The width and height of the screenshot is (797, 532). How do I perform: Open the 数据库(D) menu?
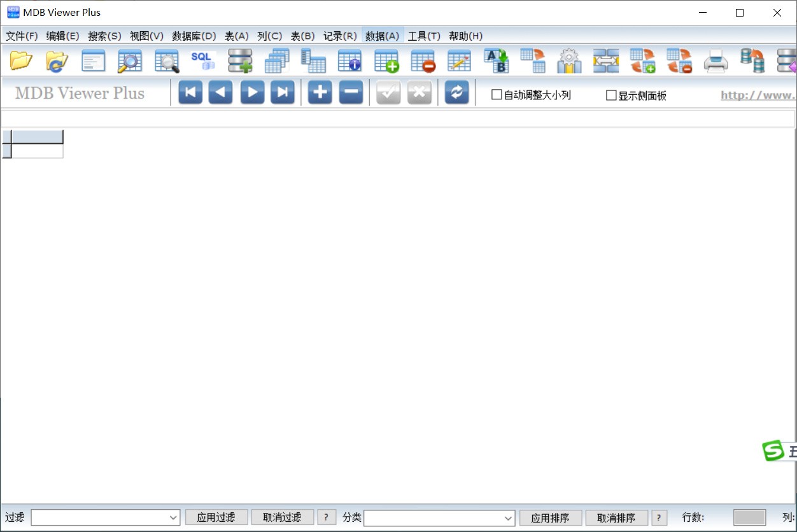point(194,36)
